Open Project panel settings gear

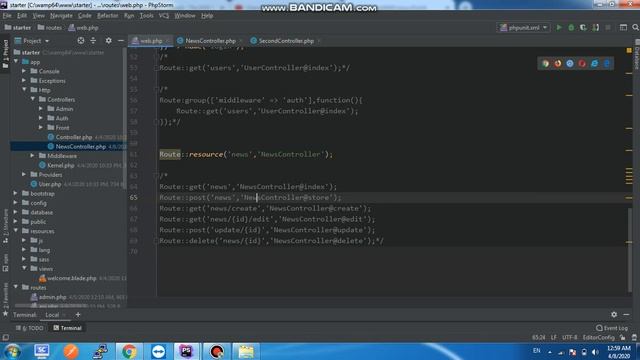point(108,40)
